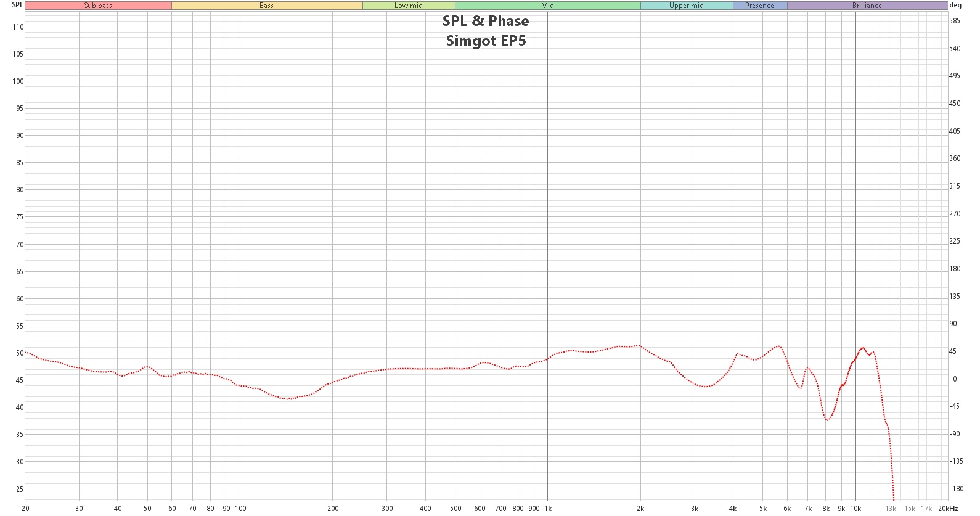Click the 65 SPL axis value
Viewport: 980px width, 516px height.
(20, 272)
